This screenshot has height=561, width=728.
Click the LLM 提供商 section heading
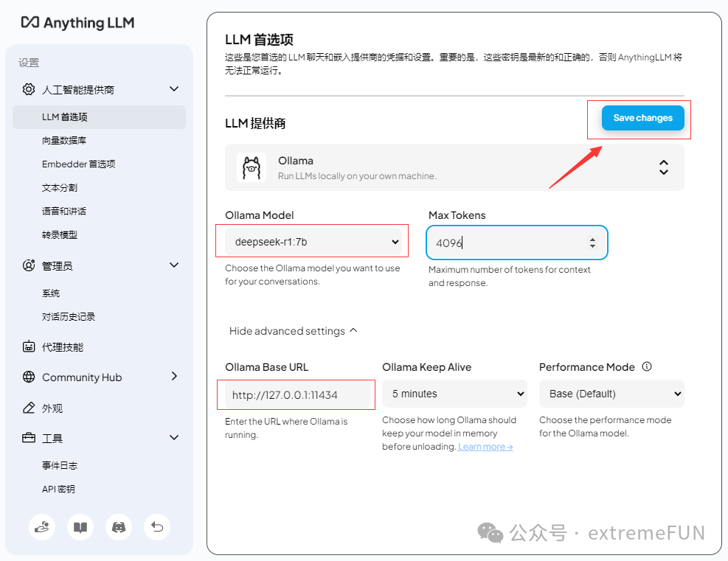pos(255,123)
